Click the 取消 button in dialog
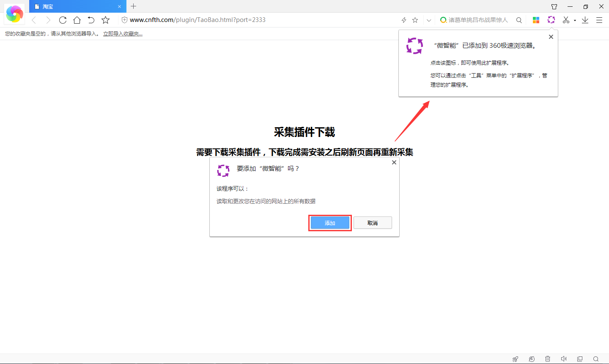 [x=373, y=223]
